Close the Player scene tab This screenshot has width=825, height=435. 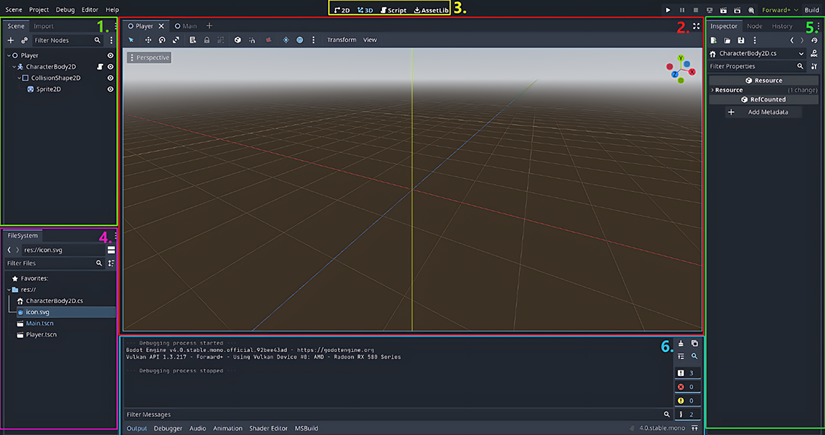tap(162, 26)
